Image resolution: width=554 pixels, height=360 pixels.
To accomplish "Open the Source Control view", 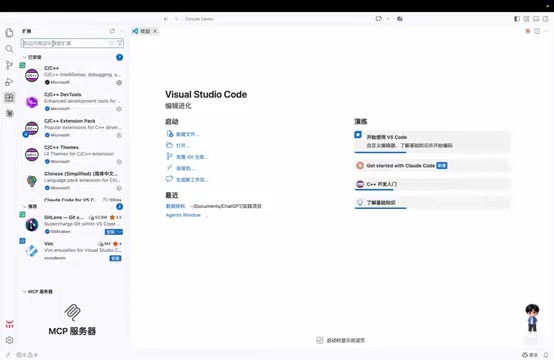I will click(10, 65).
